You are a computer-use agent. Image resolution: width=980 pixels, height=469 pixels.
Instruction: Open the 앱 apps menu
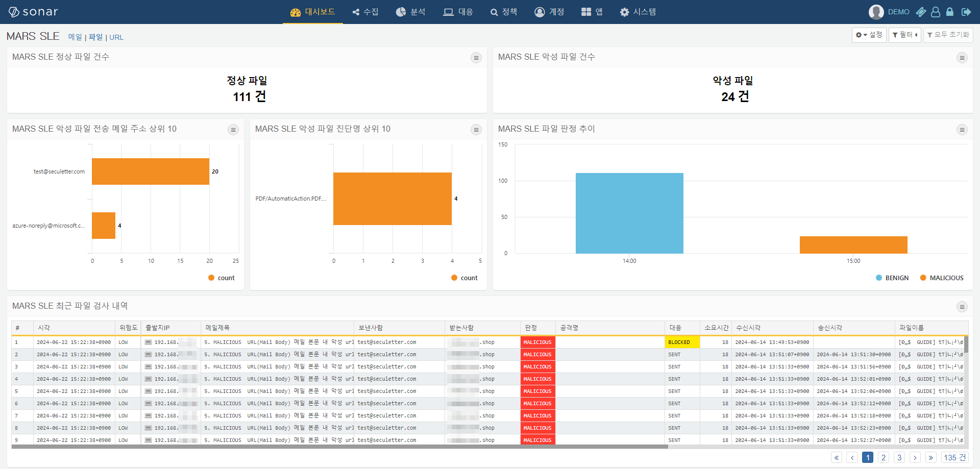click(592, 12)
